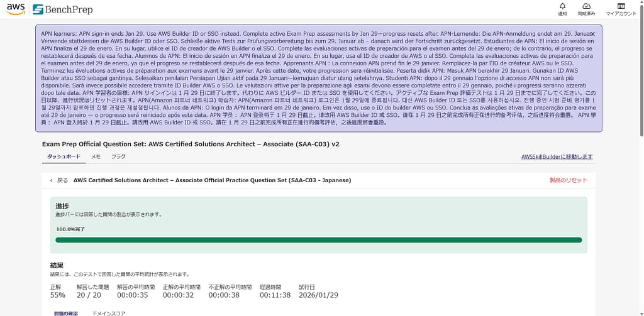Click the back chevron beside 戻る
This screenshot has width=644, height=316.
52,180
